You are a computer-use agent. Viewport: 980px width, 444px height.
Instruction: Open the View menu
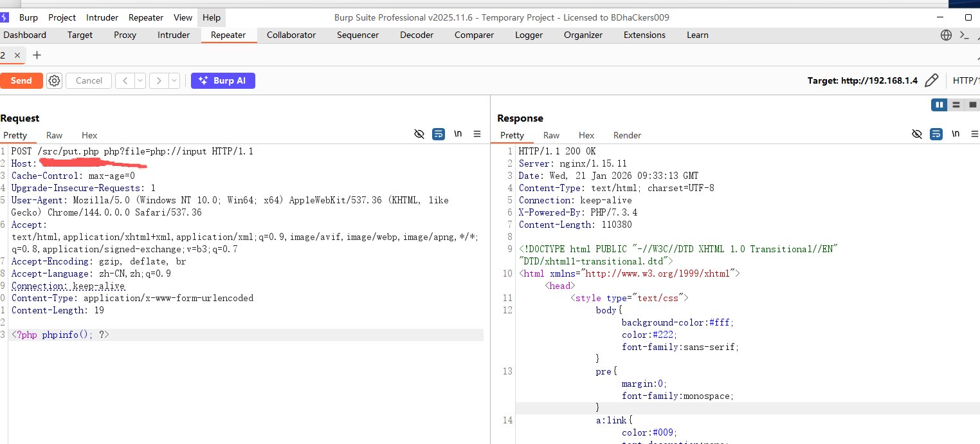pyautogui.click(x=183, y=17)
